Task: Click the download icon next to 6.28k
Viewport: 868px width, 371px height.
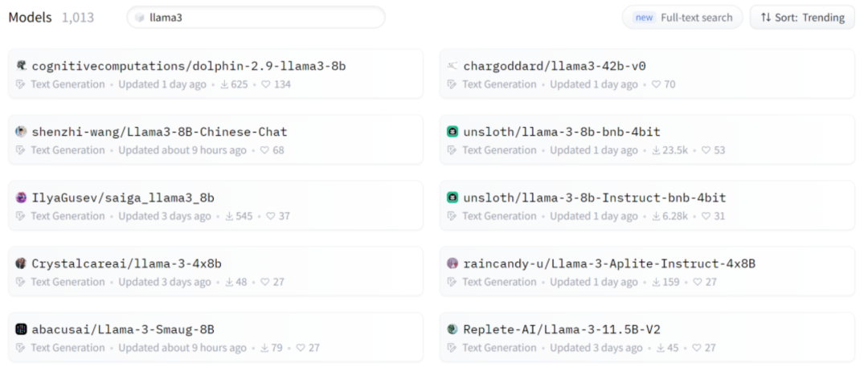Action: [x=657, y=216]
